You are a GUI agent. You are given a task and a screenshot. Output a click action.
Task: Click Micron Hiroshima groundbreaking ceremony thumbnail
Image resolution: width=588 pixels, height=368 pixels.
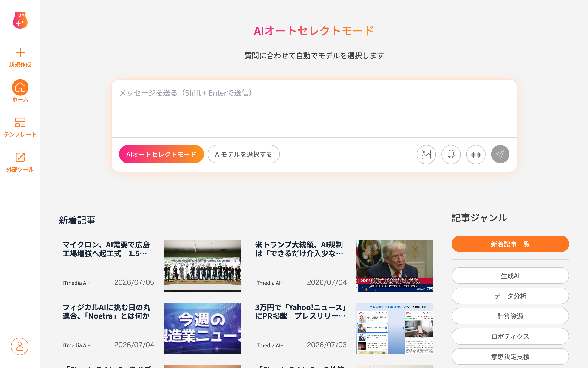[x=202, y=266]
